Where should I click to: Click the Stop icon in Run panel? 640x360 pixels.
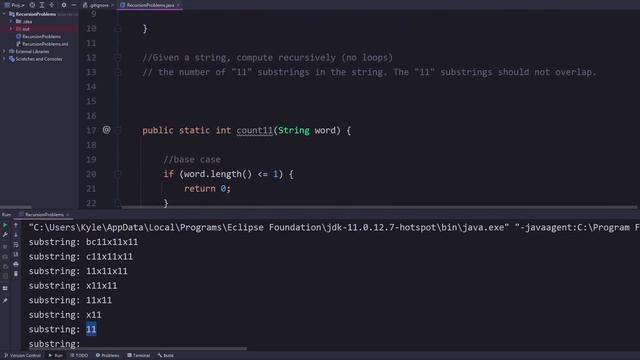(x=5, y=247)
